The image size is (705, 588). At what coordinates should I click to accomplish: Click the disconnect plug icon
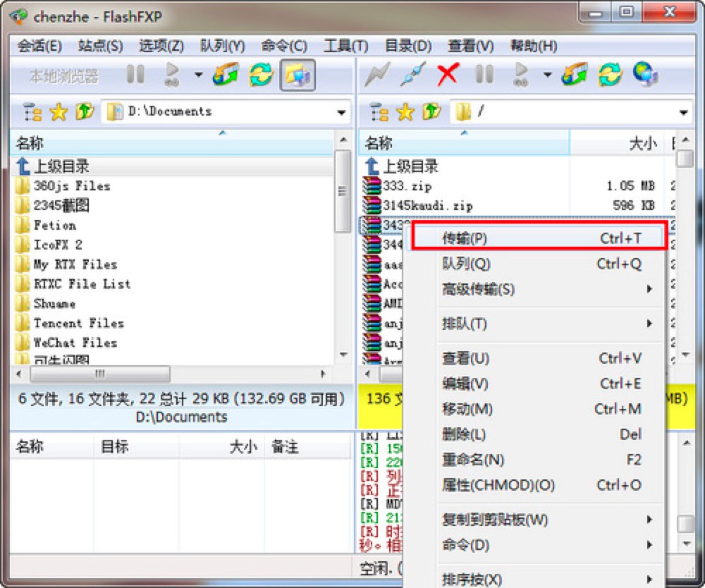tap(412, 74)
